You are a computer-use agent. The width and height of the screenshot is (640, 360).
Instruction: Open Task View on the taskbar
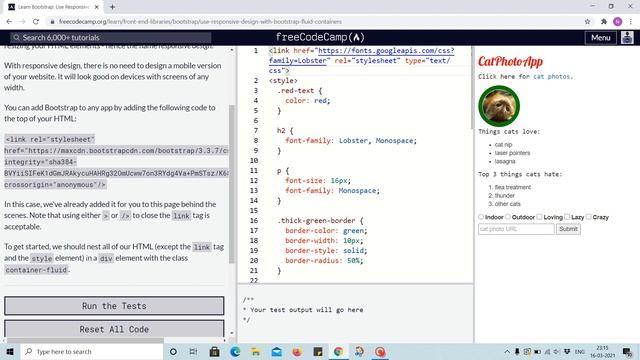point(193,351)
